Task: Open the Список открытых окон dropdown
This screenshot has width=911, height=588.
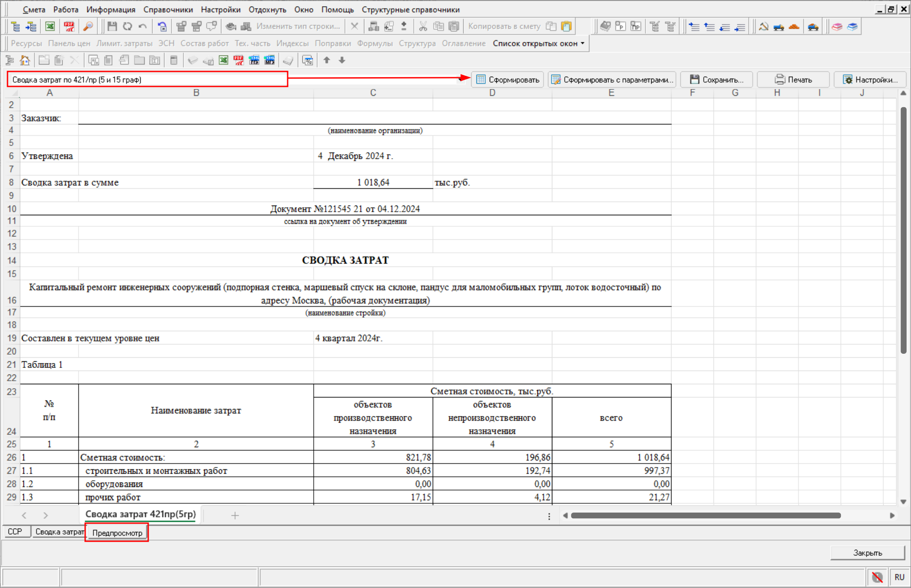Action: tap(539, 43)
